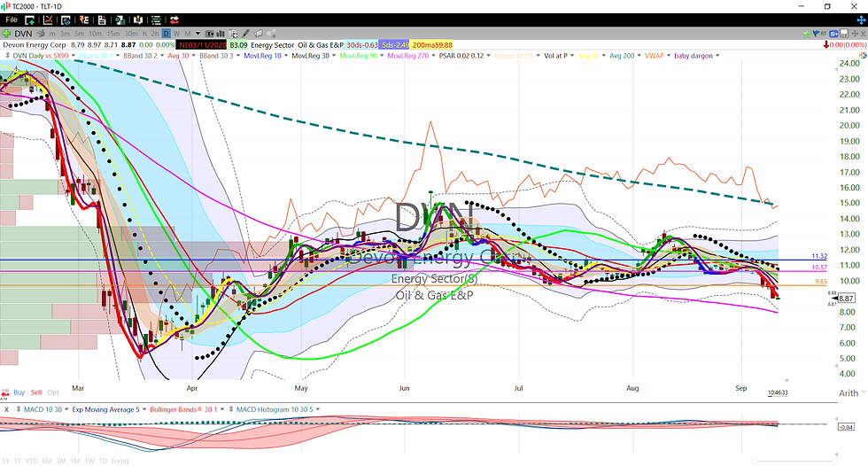Click the Today range button

click(x=120, y=461)
